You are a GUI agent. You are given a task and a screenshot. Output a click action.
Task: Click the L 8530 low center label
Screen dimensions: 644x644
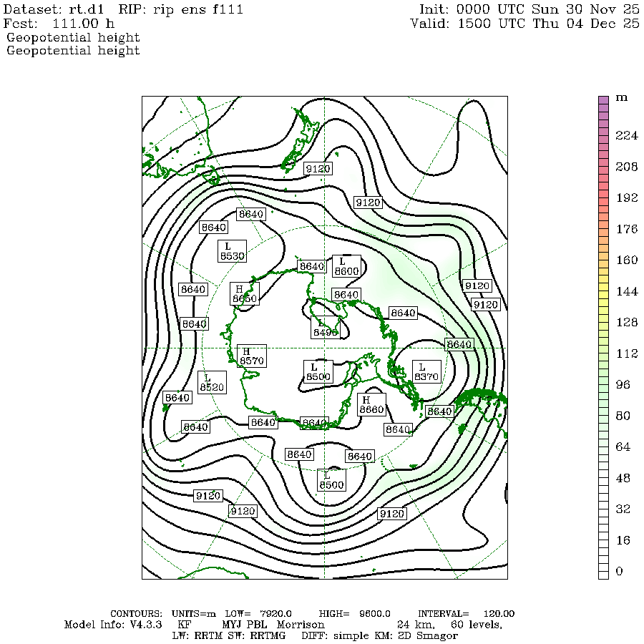[232, 250]
